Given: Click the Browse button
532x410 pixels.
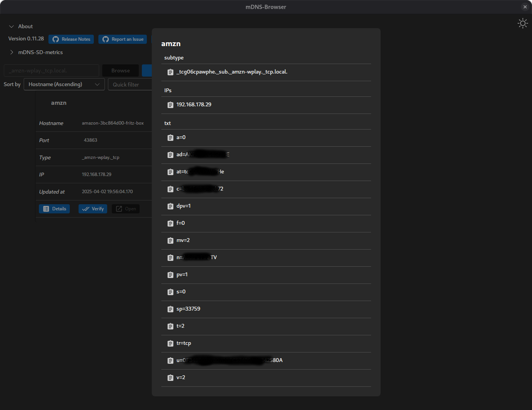Looking at the screenshot, I should click(121, 70).
